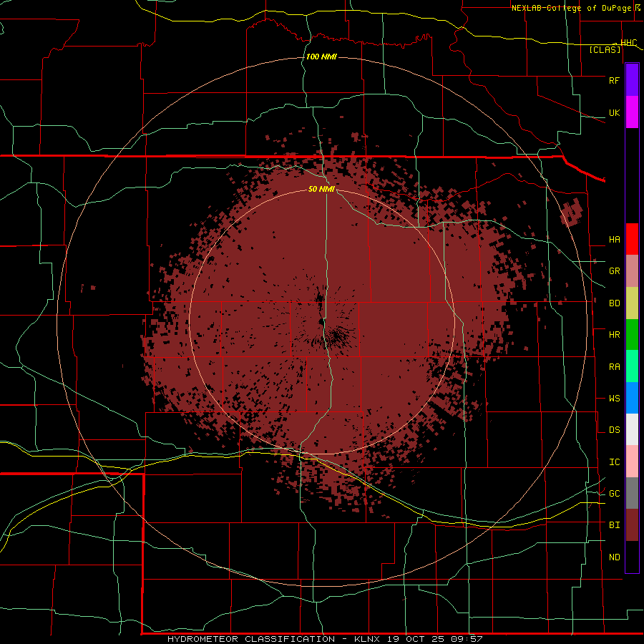
Task: Click the GC legend label
Action: (614, 494)
